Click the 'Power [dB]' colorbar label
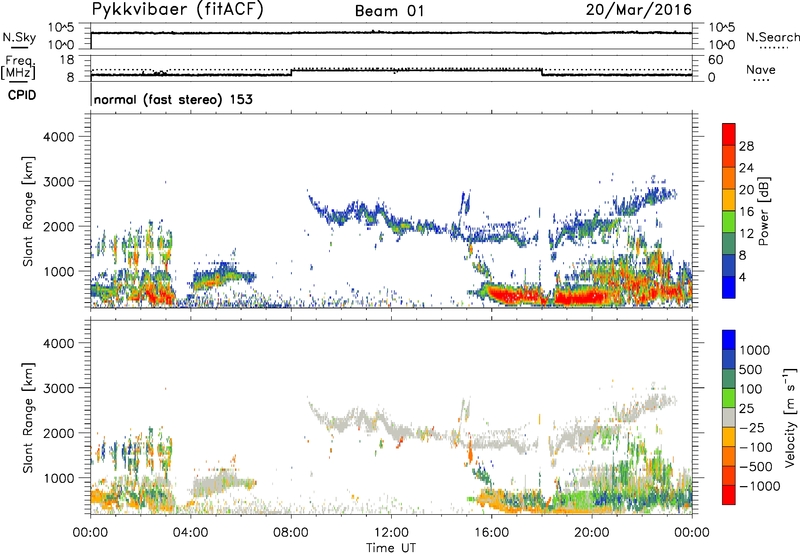 (x=763, y=211)
